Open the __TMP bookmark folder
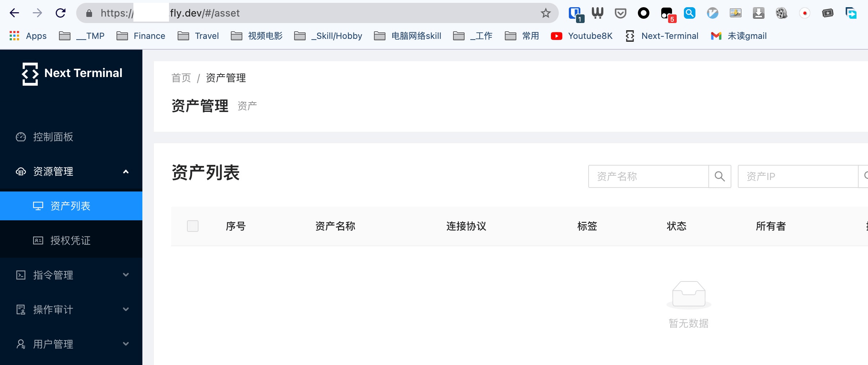The height and width of the screenshot is (365, 868). click(82, 36)
